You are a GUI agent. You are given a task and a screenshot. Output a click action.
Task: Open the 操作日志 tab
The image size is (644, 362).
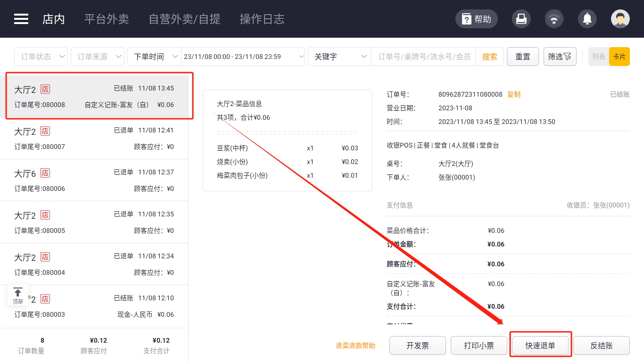262,19
